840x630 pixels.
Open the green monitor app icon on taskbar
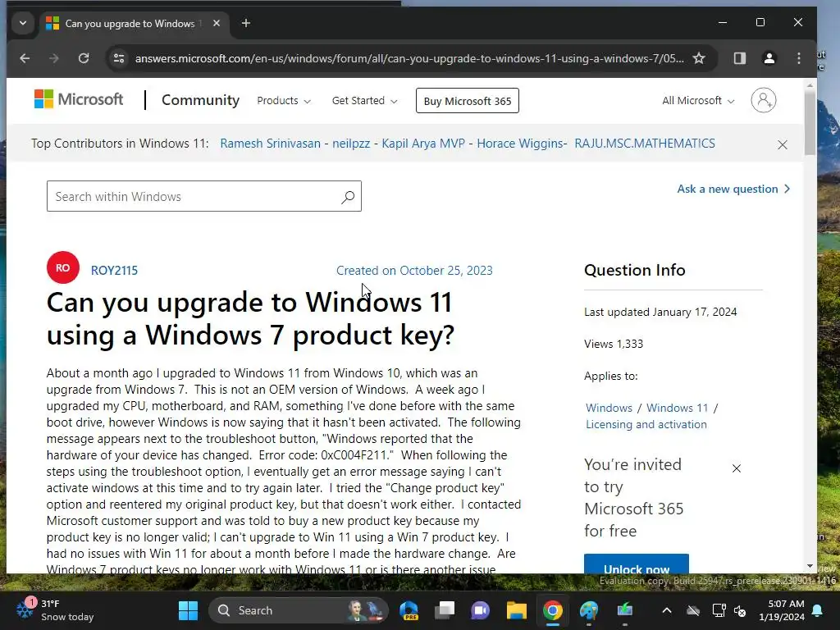[624, 610]
